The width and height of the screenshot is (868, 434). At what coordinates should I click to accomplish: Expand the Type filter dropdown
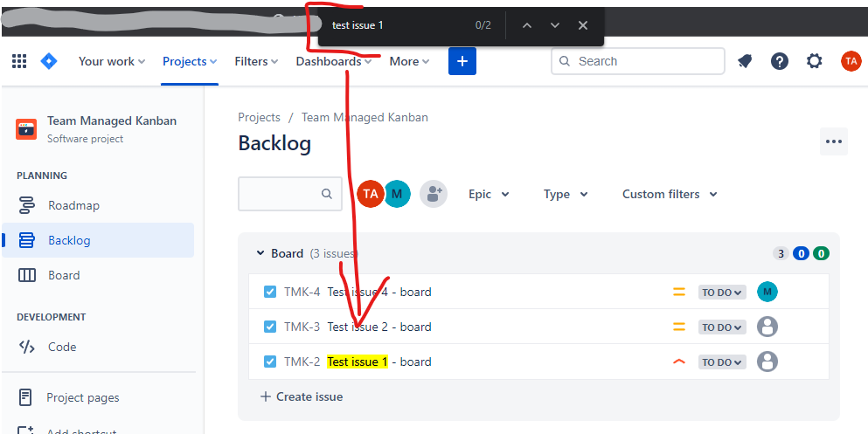[x=566, y=194]
